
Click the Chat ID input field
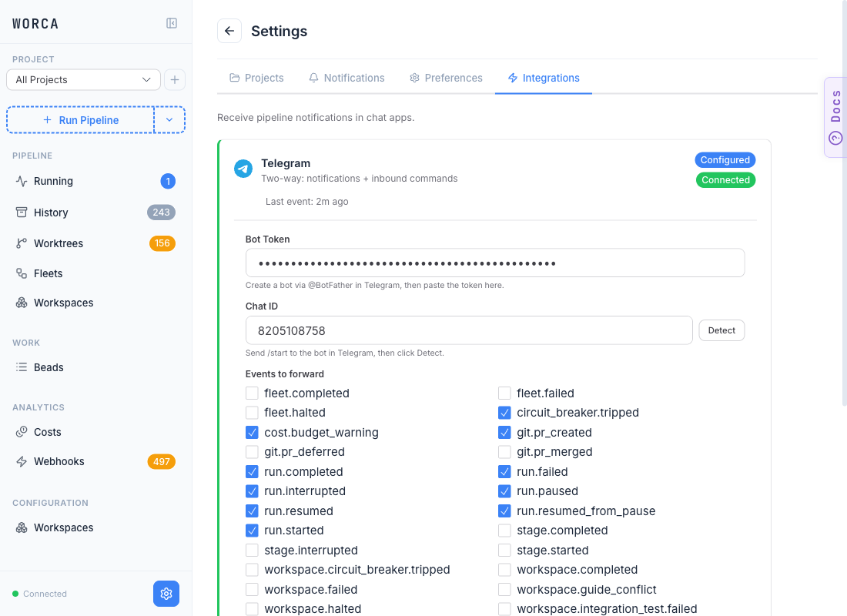click(x=469, y=330)
